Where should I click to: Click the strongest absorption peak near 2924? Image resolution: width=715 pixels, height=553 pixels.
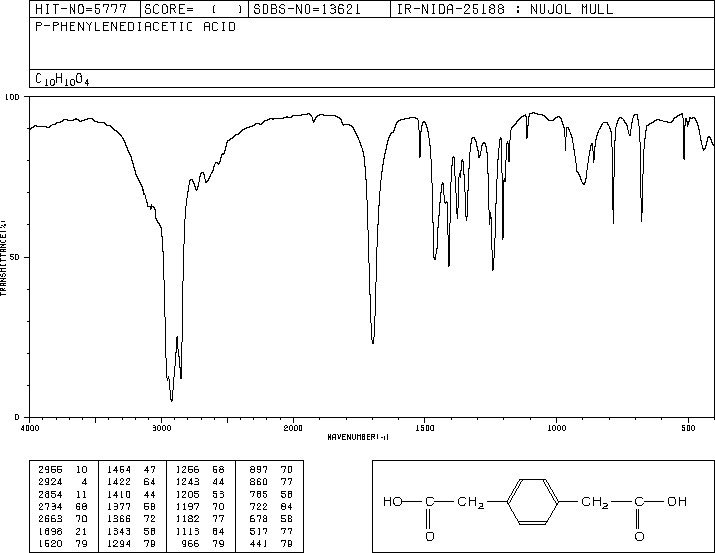pyautogui.click(x=171, y=400)
